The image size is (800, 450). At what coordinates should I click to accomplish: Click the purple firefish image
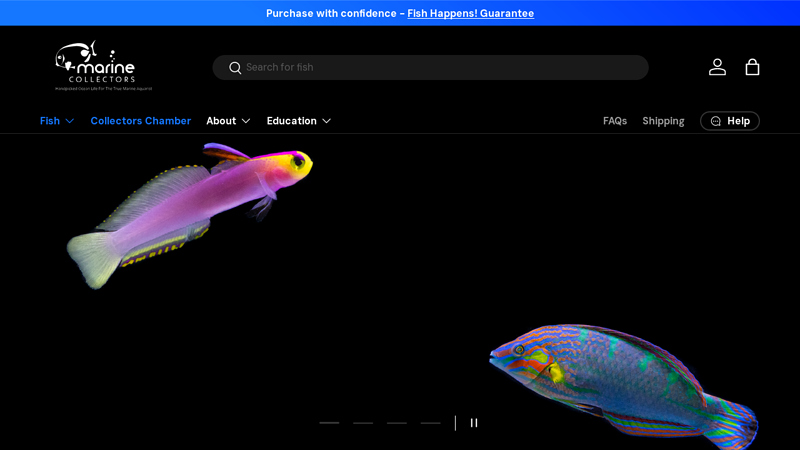pos(190,215)
